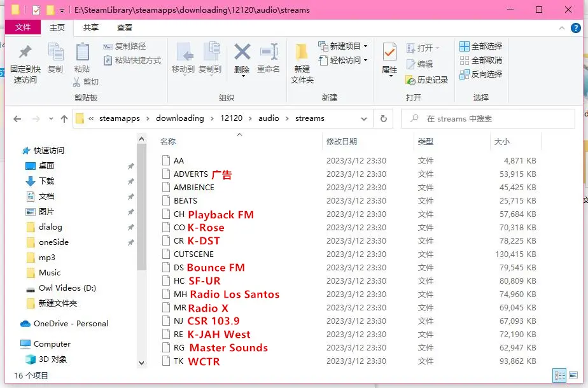Go back with the left arrow
The width and height of the screenshot is (588, 388).
click(17, 119)
